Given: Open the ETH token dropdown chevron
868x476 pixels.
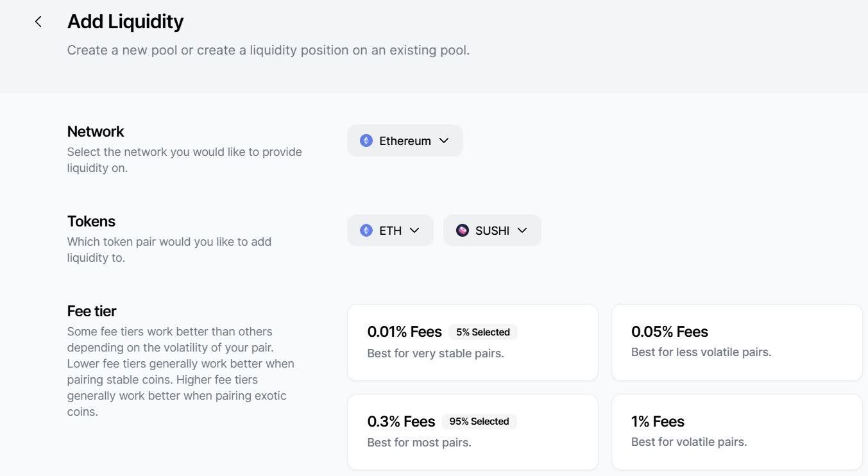Looking at the screenshot, I should point(414,230).
